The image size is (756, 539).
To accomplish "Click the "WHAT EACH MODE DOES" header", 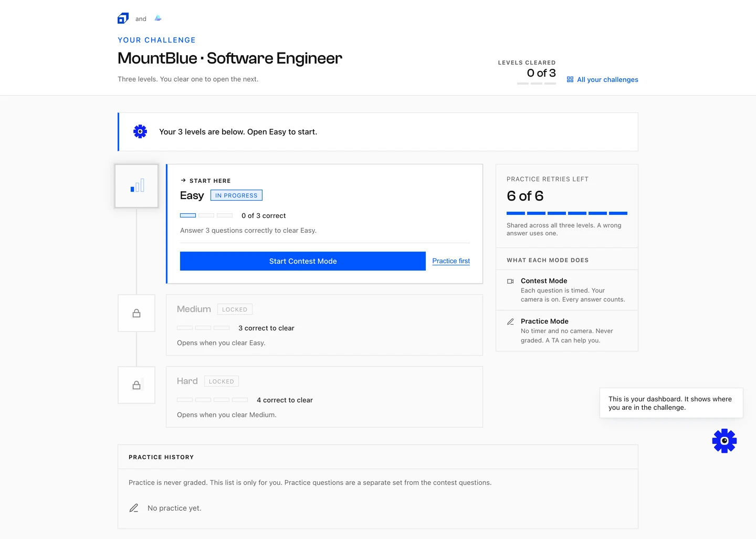I will click(x=548, y=260).
